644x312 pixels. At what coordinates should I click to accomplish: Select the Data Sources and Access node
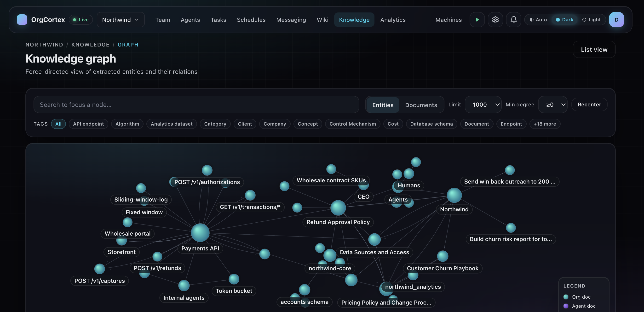click(374, 239)
